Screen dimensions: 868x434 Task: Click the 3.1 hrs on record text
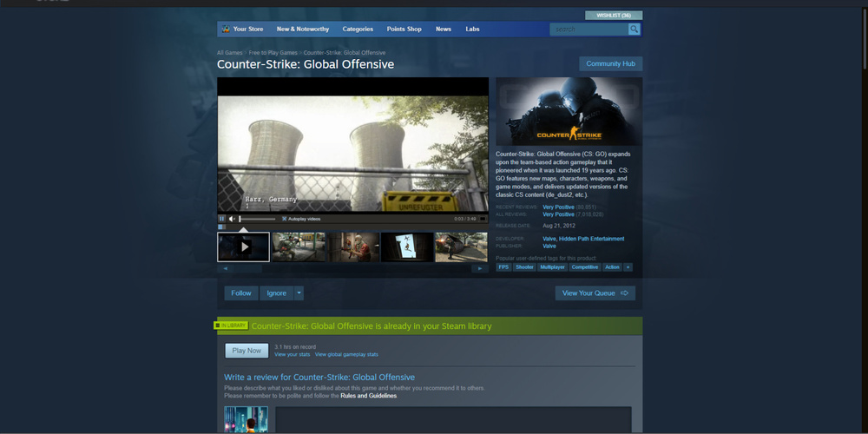295,347
